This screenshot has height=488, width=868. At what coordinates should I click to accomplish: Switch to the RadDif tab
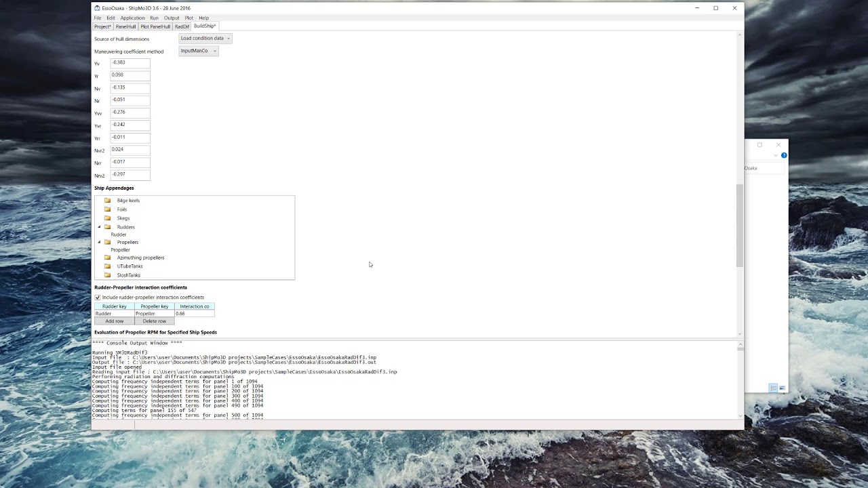[182, 26]
